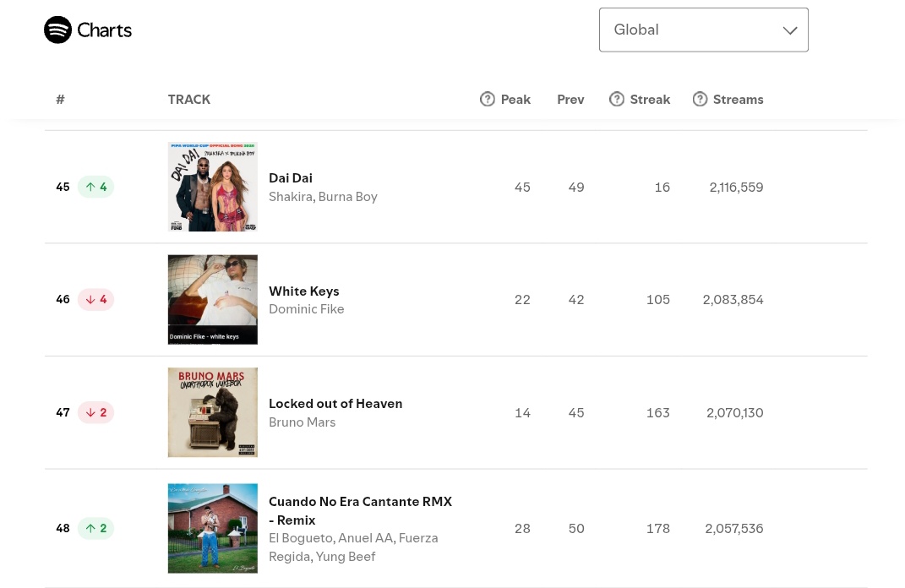The height and width of the screenshot is (588, 905).
Task: Click the up 2 badge on rank 48
Action: click(x=95, y=528)
